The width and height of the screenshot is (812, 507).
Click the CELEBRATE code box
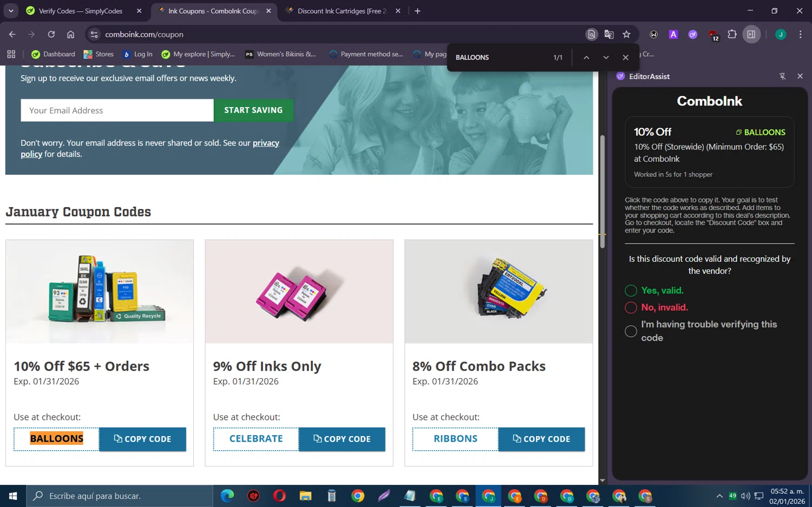pyautogui.click(x=256, y=439)
